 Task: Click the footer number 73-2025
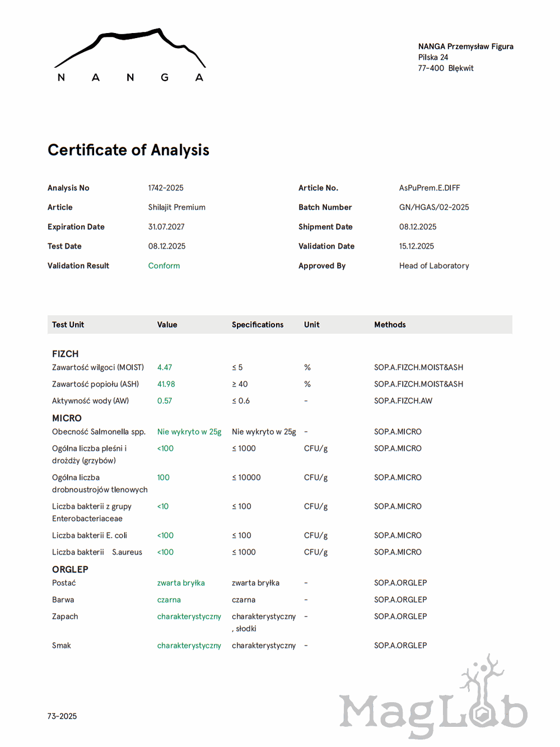click(62, 716)
